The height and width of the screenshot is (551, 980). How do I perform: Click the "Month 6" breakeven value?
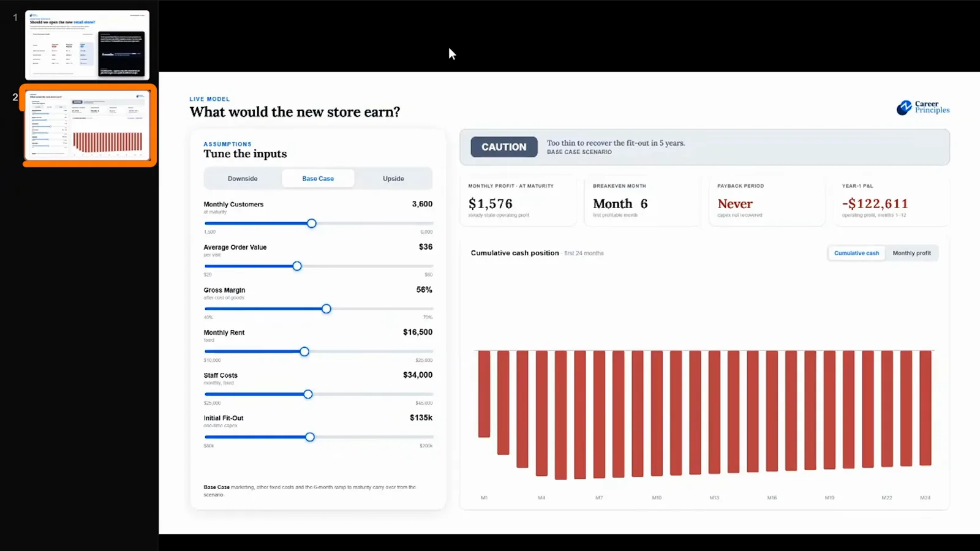[x=620, y=203]
